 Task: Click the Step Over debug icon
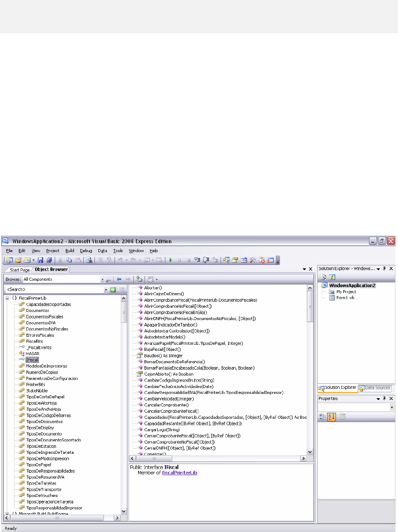(206, 260)
